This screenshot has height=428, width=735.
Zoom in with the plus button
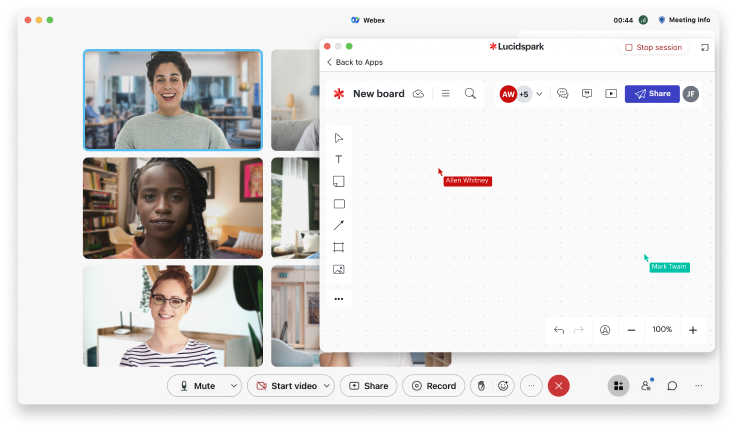pyautogui.click(x=692, y=330)
